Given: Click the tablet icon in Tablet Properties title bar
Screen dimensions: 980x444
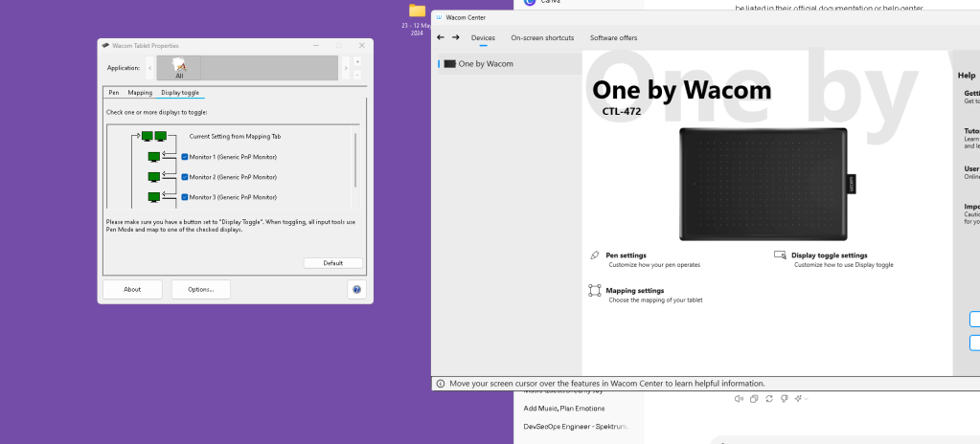Looking at the screenshot, I should (x=105, y=46).
